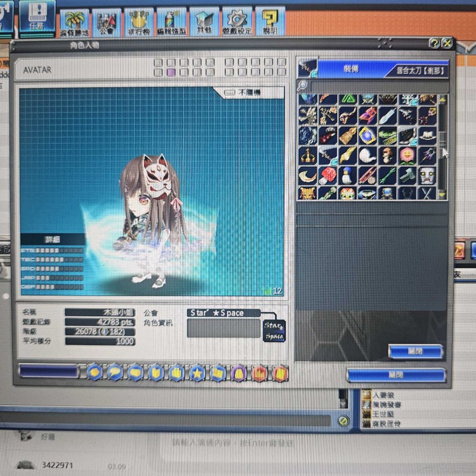Select player 人妻狼 in the player list
The image size is (476, 476).
click(x=383, y=395)
